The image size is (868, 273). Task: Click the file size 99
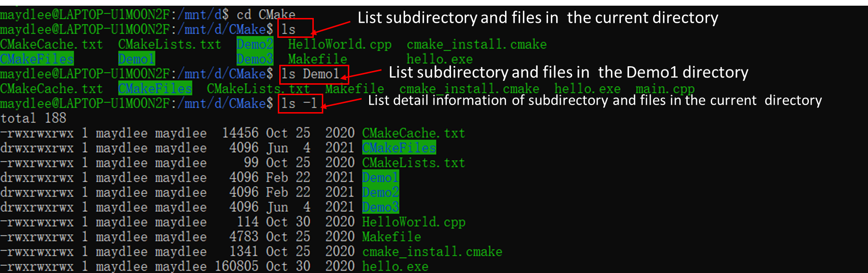tap(251, 162)
